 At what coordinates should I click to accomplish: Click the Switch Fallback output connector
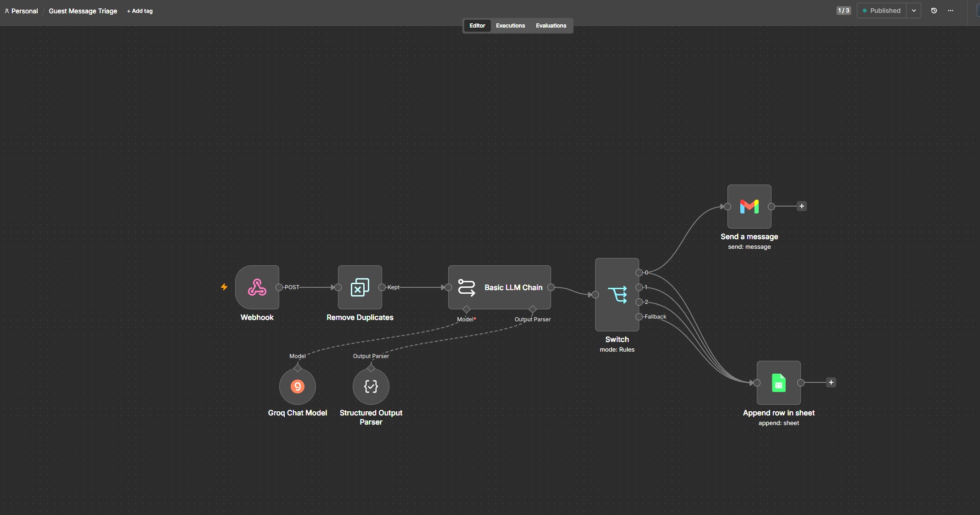[639, 317]
